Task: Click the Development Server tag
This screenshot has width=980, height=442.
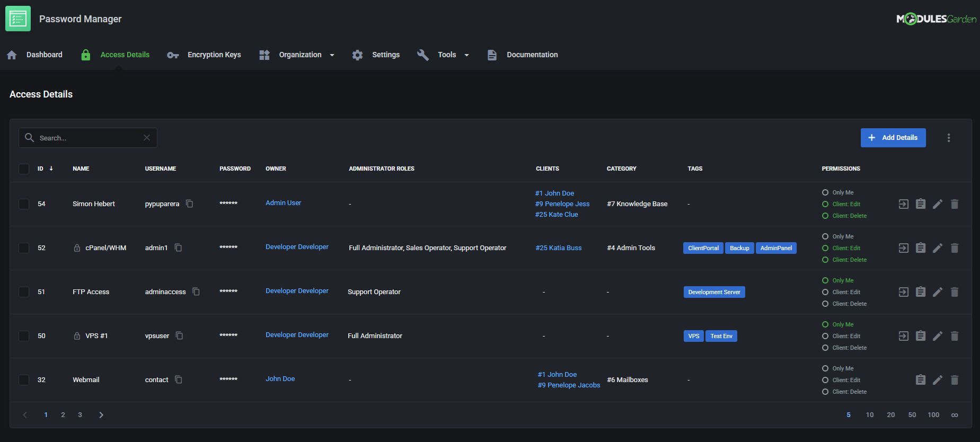Action: (x=714, y=292)
